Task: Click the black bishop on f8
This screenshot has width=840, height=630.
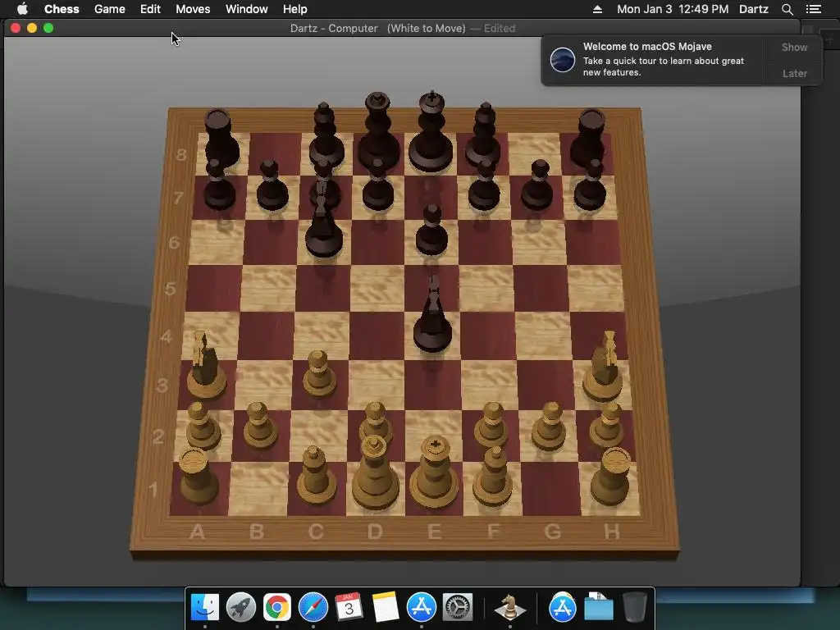Action: [483, 134]
